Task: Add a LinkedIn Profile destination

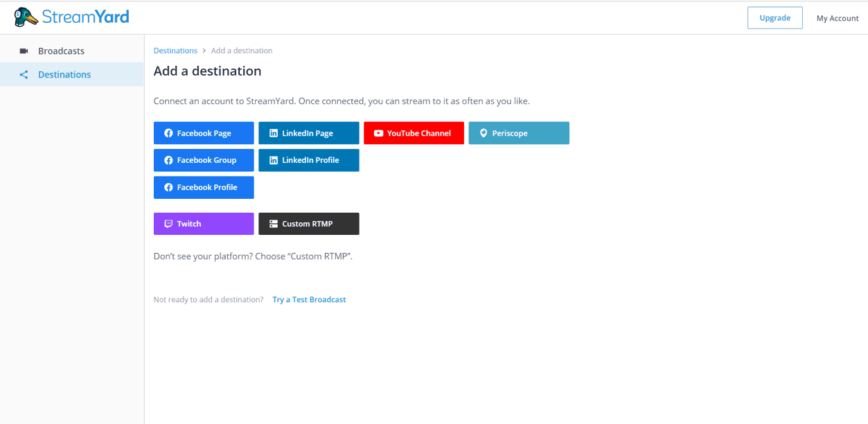Action: click(309, 160)
